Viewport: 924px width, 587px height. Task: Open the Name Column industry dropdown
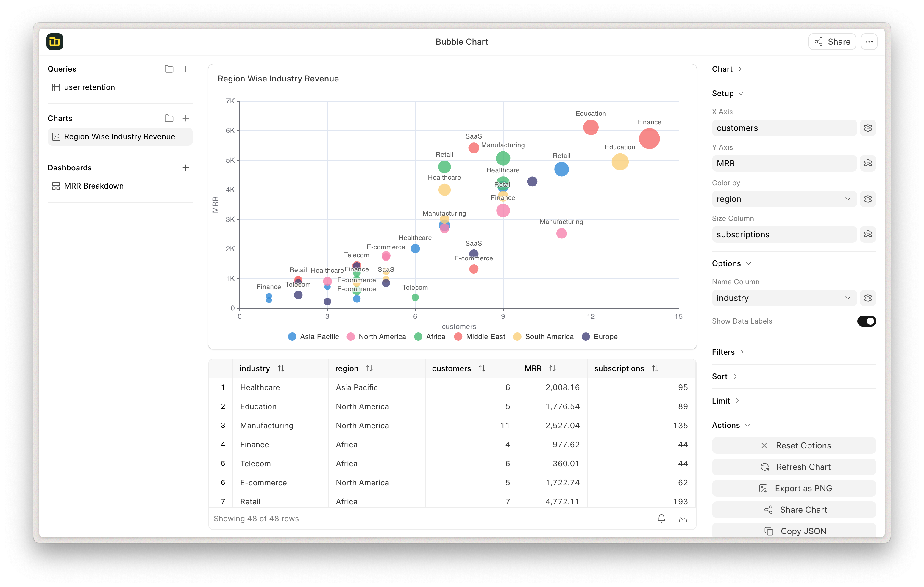784,298
